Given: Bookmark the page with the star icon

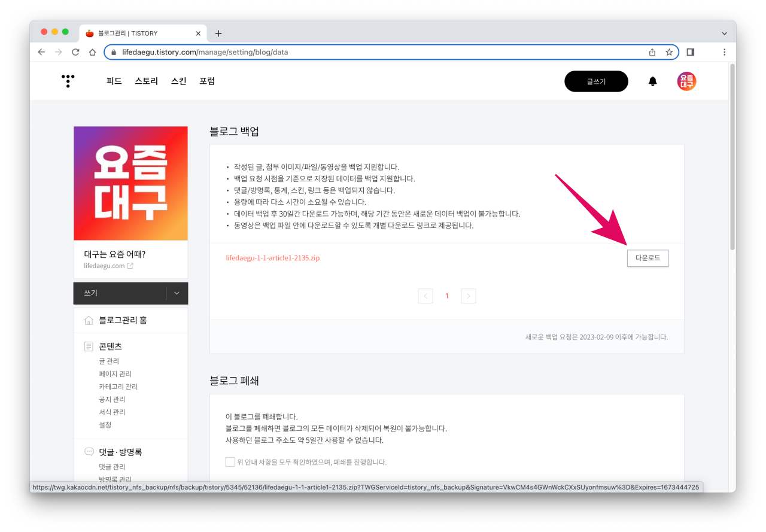Looking at the screenshot, I should coord(668,52).
